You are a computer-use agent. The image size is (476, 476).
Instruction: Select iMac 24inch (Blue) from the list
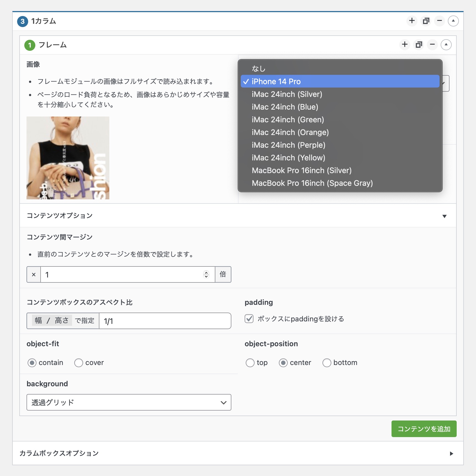(285, 107)
